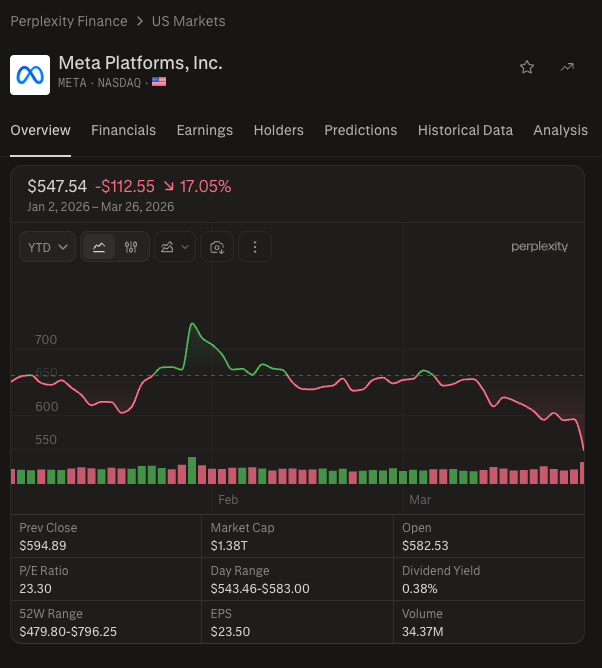This screenshot has height=668, width=602.
Task: Add Meta to watchlist with star icon
Action: tap(527, 67)
